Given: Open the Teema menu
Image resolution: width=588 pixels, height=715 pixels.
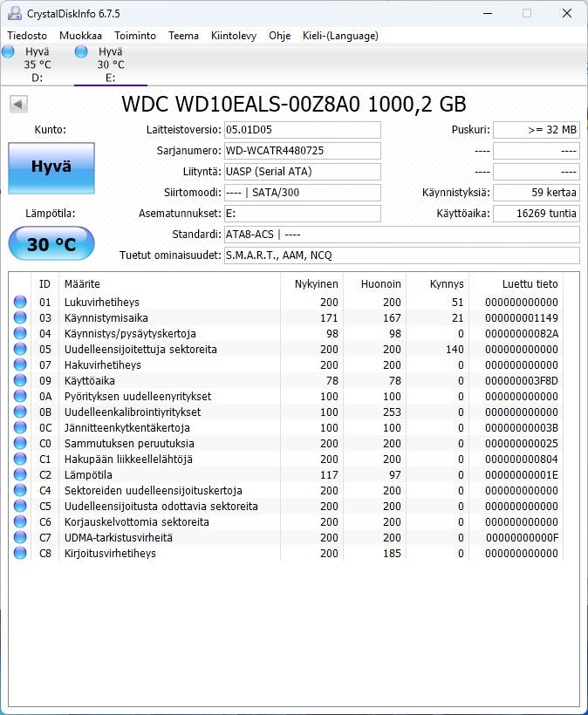Looking at the screenshot, I should (x=183, y=36).
